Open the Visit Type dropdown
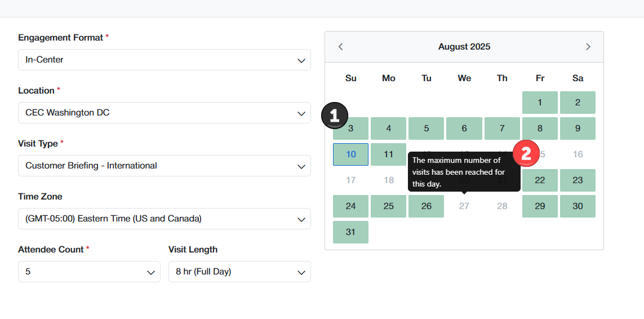Image resolution: width=644 pixels, height=319 pixels. coord(165,166)
